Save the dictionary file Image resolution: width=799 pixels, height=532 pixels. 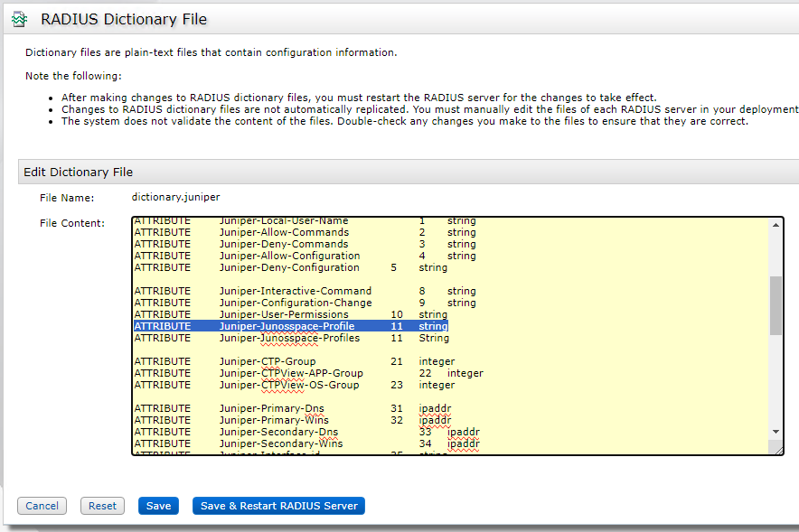pyautogui.click(x=158, y=506)
